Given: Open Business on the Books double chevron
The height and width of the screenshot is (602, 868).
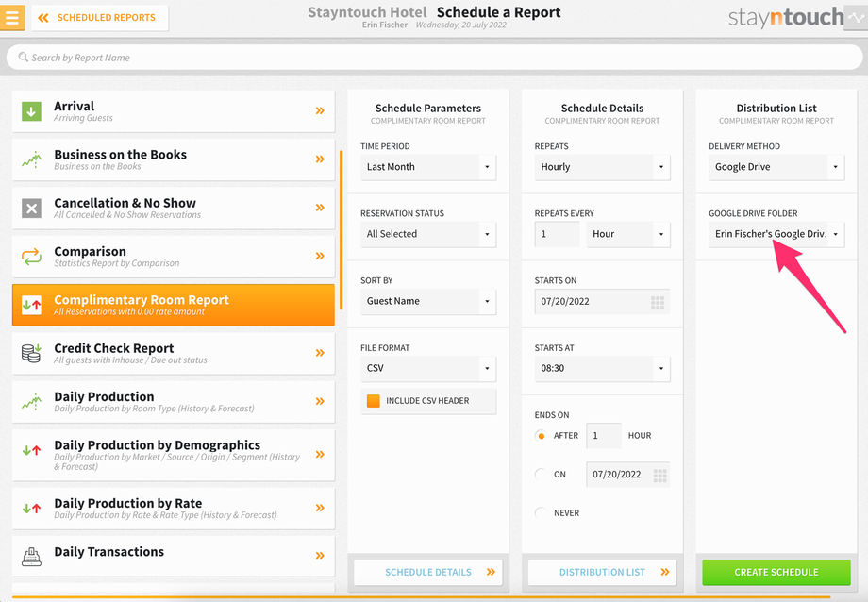Looking at the screenshot, I should [x=320, y=159].
